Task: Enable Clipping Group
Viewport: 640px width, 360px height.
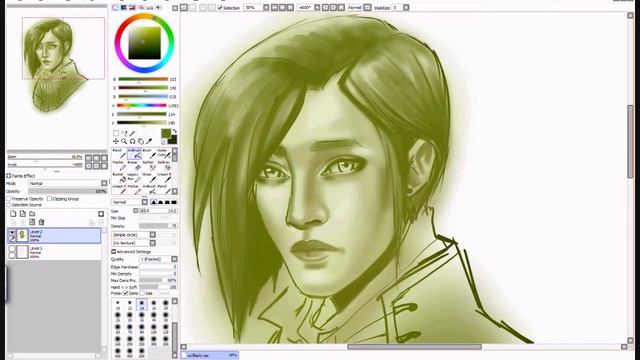Action: pos(49,199)
